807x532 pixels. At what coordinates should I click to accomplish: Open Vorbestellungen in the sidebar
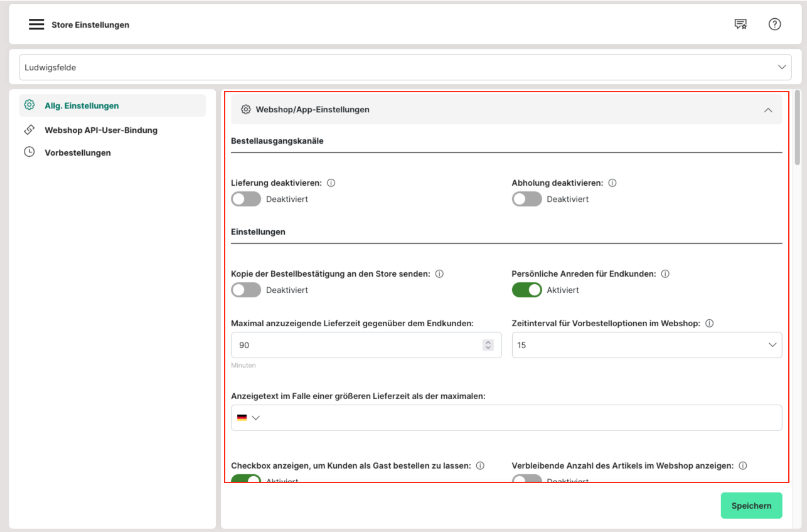click(x=77, y=152)
